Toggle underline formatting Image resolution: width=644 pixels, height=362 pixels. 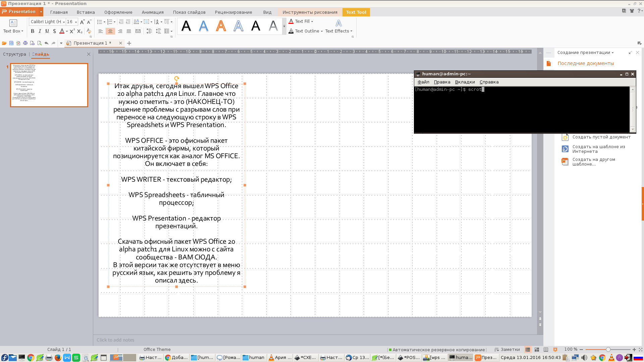point(47,31)
